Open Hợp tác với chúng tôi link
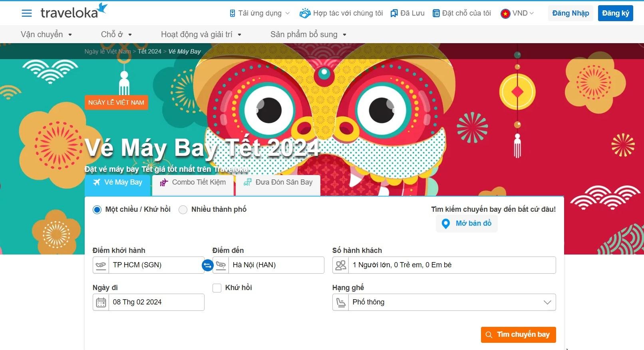Image resolution: width=644 pixels, height=350 pixels. (341, 13)
